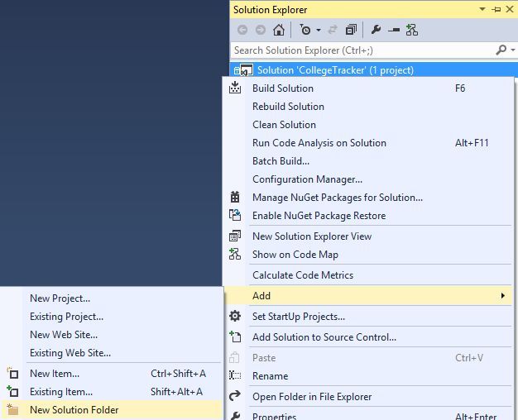The height and width of the screenshot is (420, 518).
Task: Choose Build Solution from the context menu
Action: pyautogui.click(x=283, y=88)
